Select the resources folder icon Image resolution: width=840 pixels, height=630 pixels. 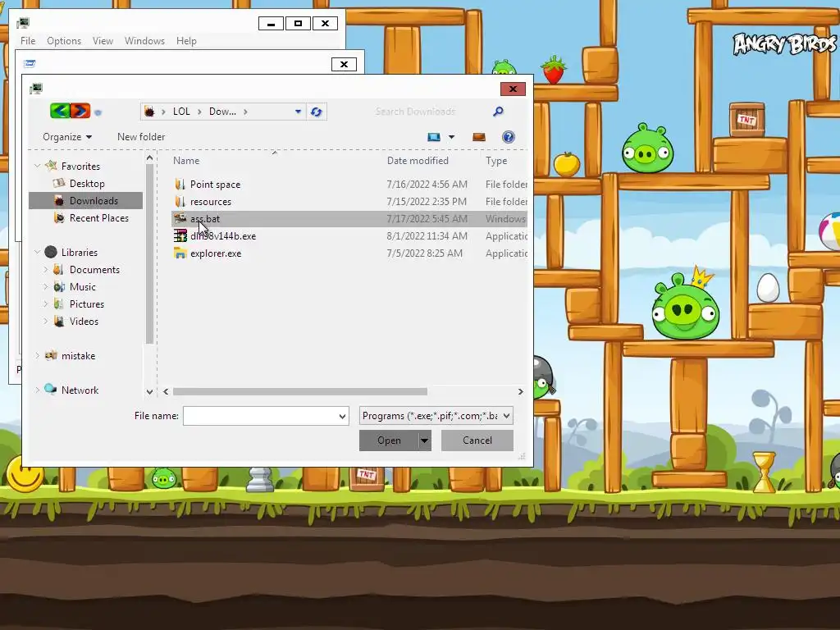tap(180, 202)
